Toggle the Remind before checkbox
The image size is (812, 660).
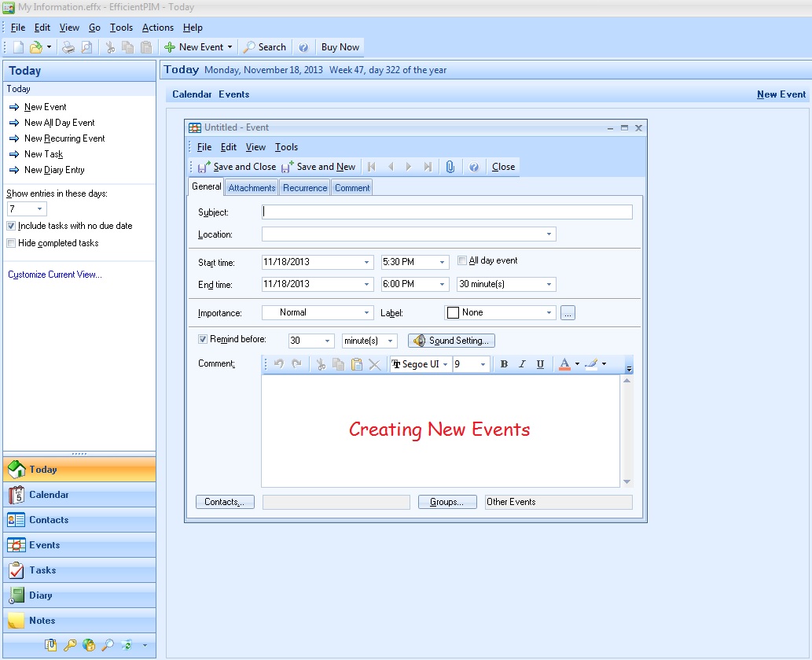[x=203, y=340]
